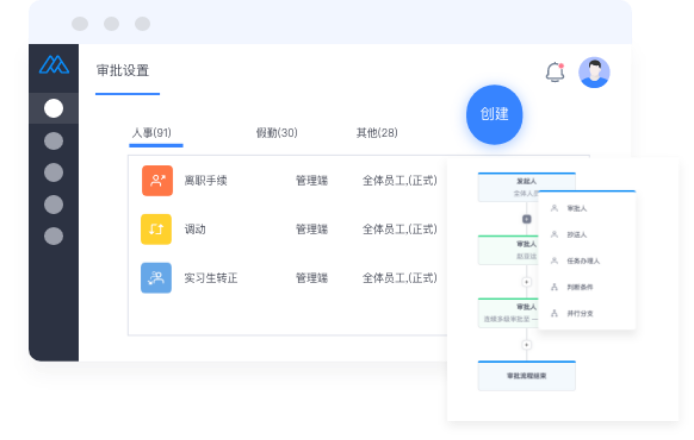694x440 pixels.
Task: Click the blue 实习生转正 icon
Action: 157,277
